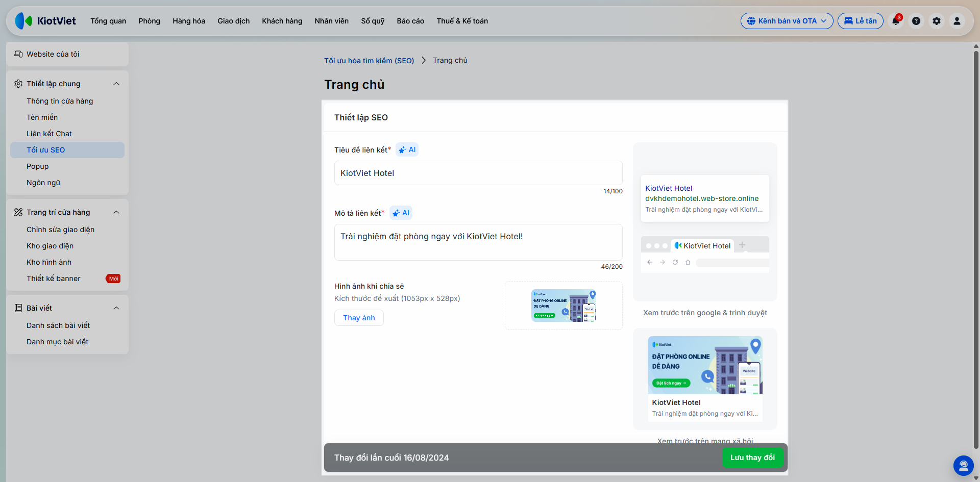The width and height of the screenshot is (980, 482).
Task: Collapse the Trang trí cửa hàng section
Action: [116, 212]
